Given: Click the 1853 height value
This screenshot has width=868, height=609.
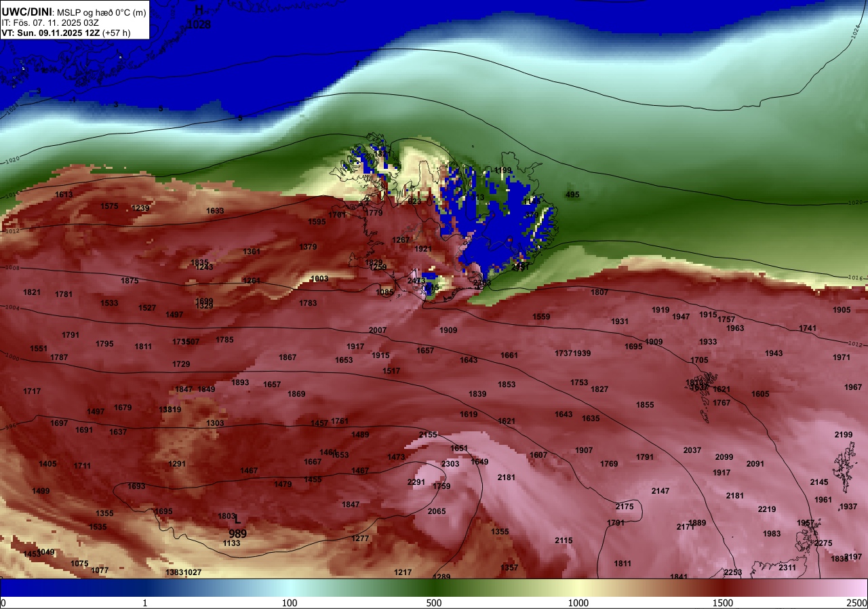Looking at the screenshot, I should point(507,385).
